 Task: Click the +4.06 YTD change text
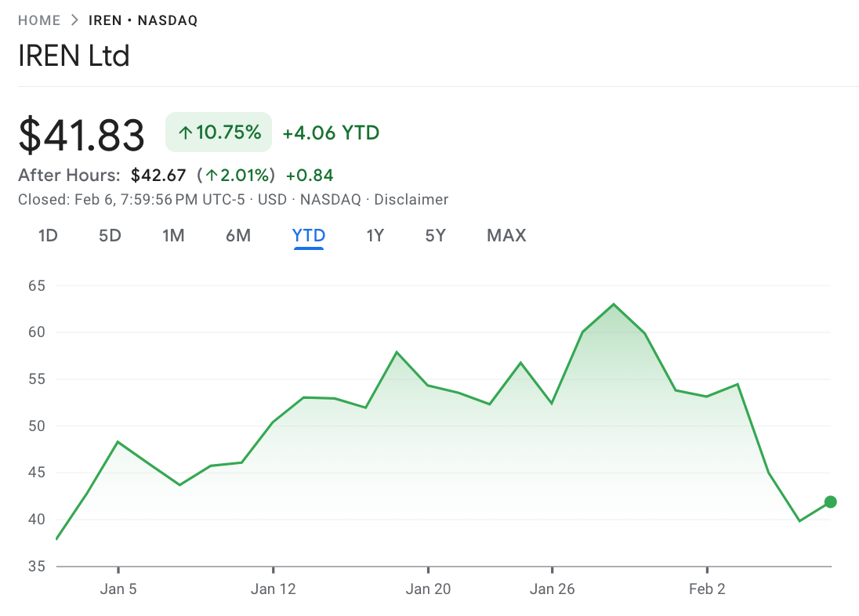point(331,132)
